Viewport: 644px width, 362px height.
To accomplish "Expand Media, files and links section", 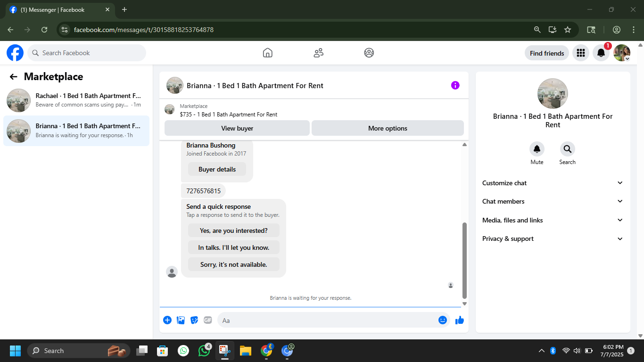I will [553, 220].
